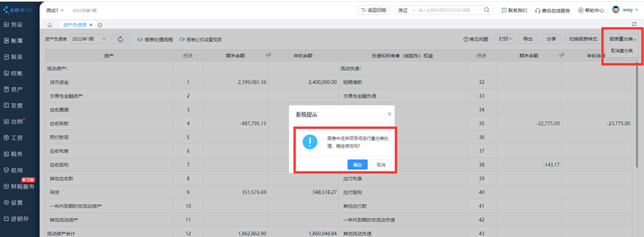Open the 出纳 module in sidebar
This screenshot has height=237, width=644.
(x=13, y=121)
